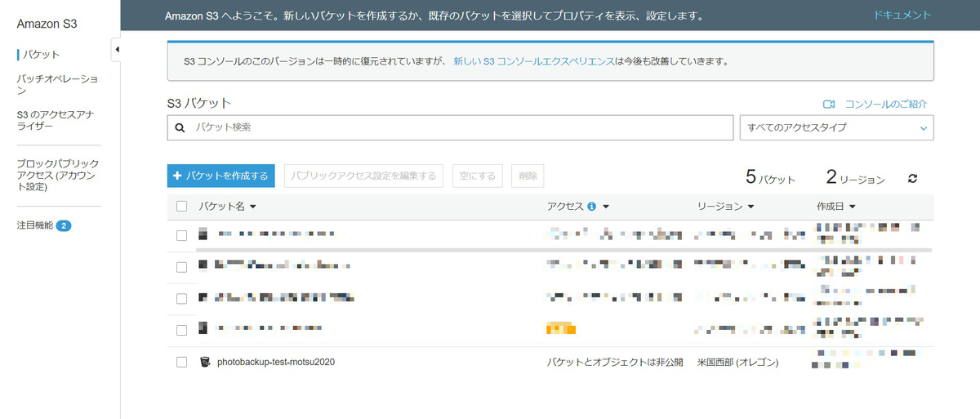This screenshot has height=419, width=980.
Task: Open 注目機能 in the sidebar
Action: click(x=35, y=225)
